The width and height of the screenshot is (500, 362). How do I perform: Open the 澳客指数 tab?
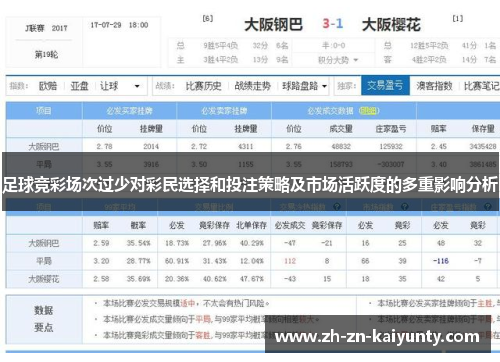pyautogui.click(x=434, y=86)
